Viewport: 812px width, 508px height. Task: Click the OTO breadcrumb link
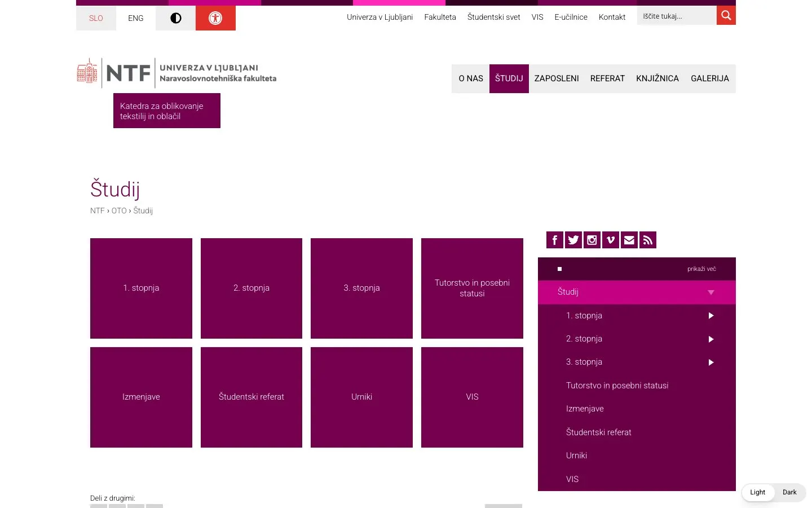tap(119, 211)
